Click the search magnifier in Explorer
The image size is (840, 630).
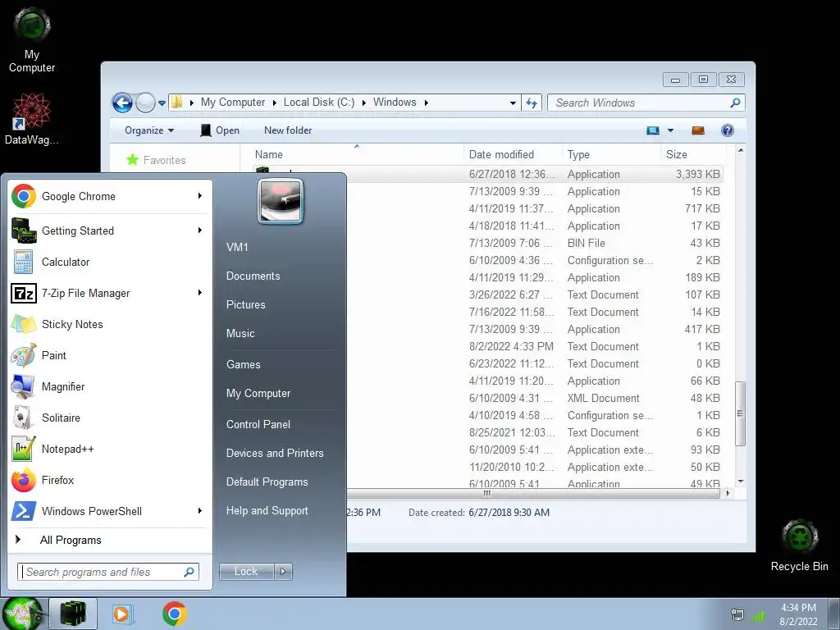735,103
